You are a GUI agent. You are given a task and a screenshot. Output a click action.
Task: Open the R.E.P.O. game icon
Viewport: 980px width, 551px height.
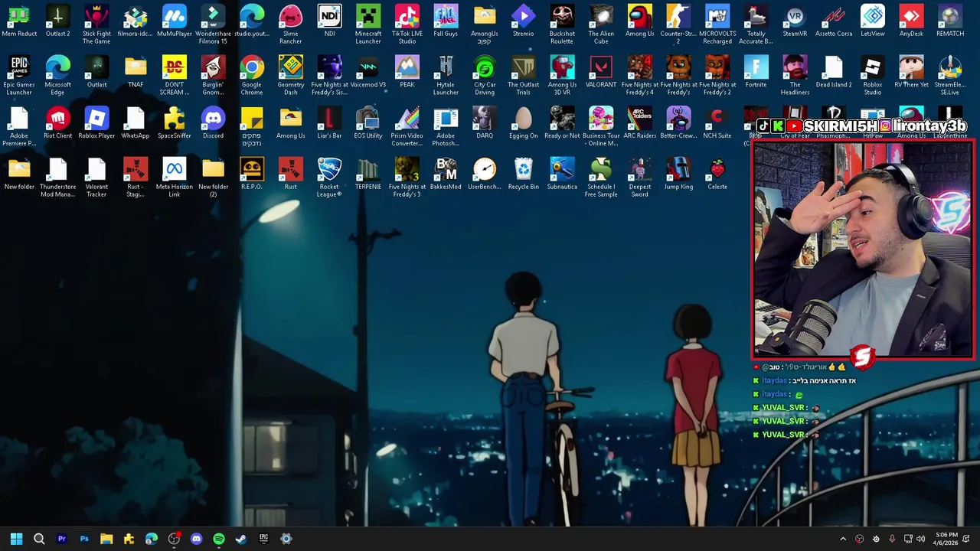coord(252,174)
